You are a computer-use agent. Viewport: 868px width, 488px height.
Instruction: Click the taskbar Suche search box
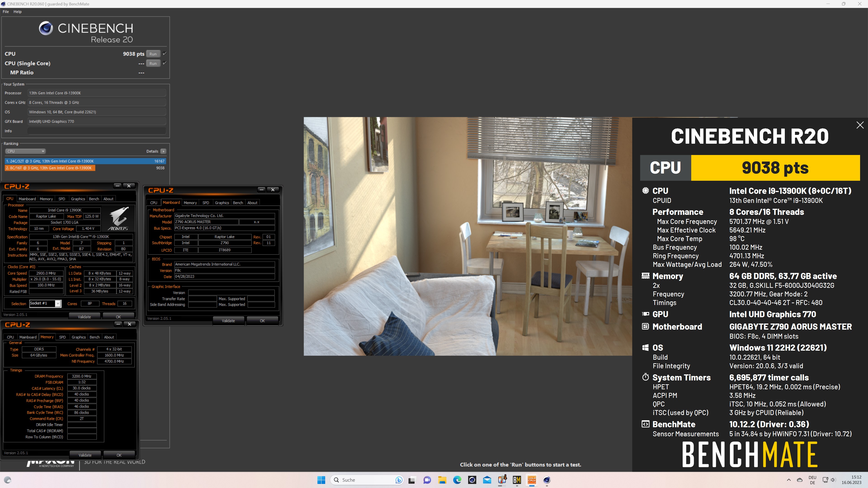click(x=367, y=480)
